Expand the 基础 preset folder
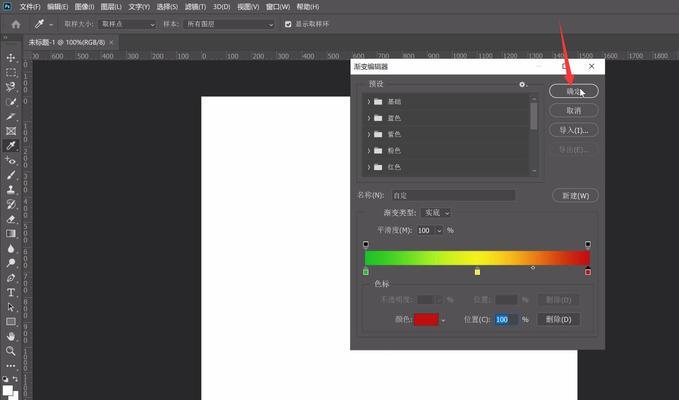The height and width of the screenshot is (400, 679). point(369,102)
